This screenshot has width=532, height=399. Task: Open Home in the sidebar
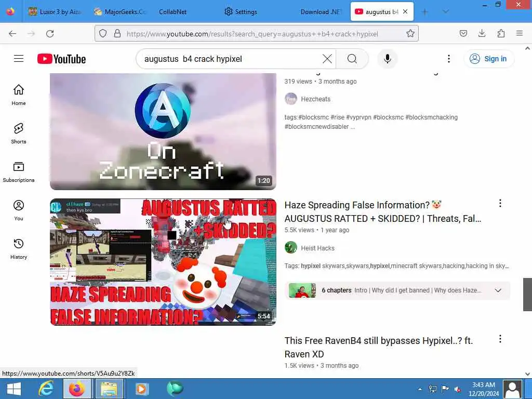19,95
